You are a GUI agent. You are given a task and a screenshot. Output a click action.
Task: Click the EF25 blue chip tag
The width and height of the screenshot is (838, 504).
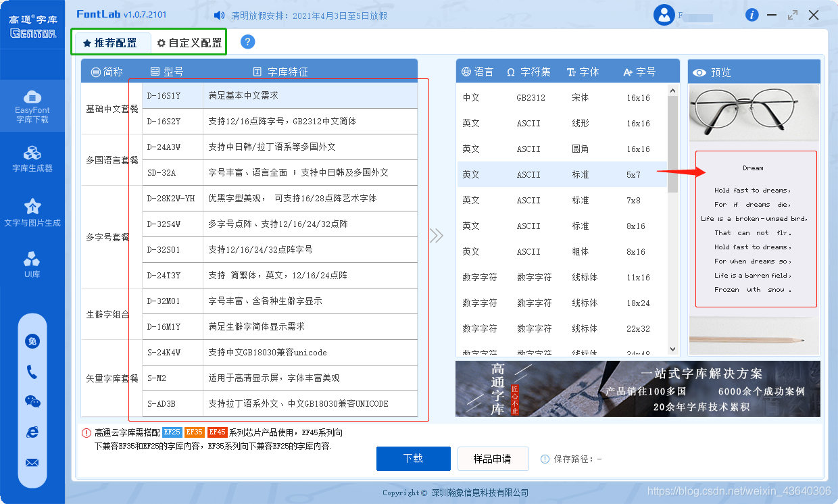[x=172, y=432]
